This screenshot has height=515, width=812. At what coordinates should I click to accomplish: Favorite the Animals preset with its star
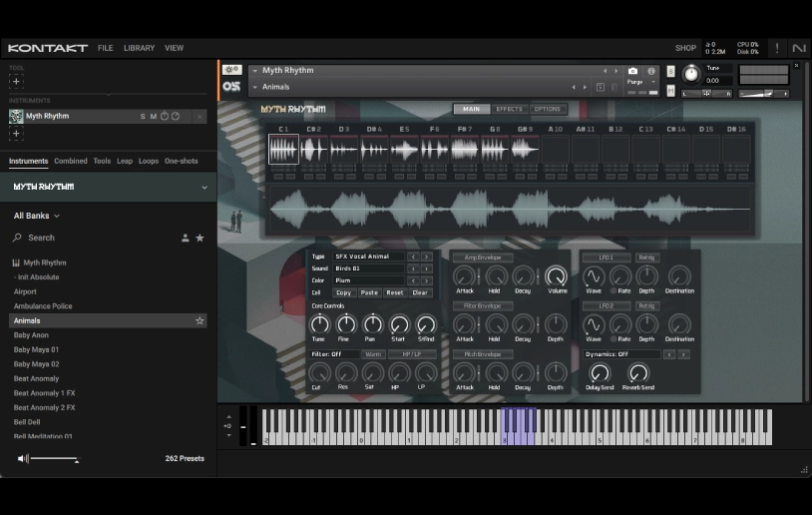pyautogui.click(x=200, y=320)
